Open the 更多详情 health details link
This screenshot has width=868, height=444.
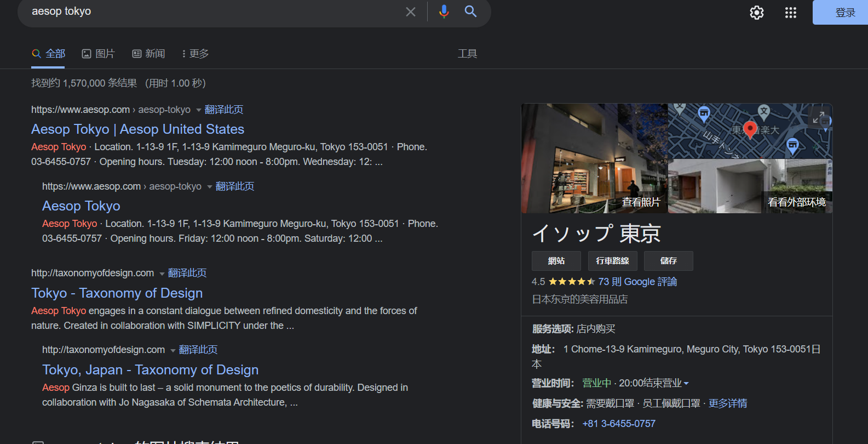(728, 403)
